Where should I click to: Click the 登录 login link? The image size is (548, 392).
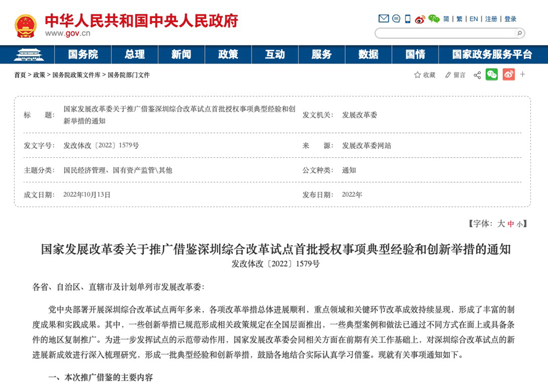click(x=510, y=19)
